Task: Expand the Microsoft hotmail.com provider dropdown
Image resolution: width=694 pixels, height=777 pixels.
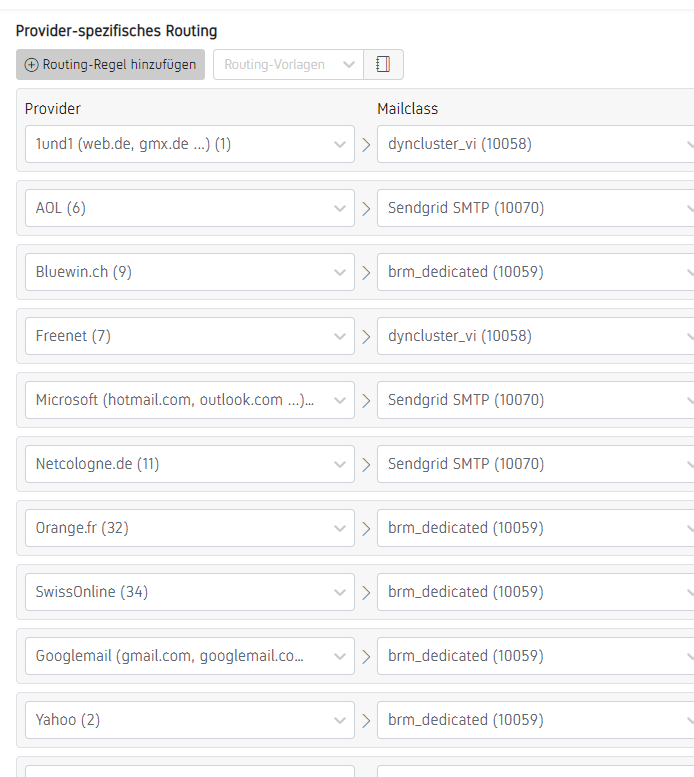Action: coord(189,400)
